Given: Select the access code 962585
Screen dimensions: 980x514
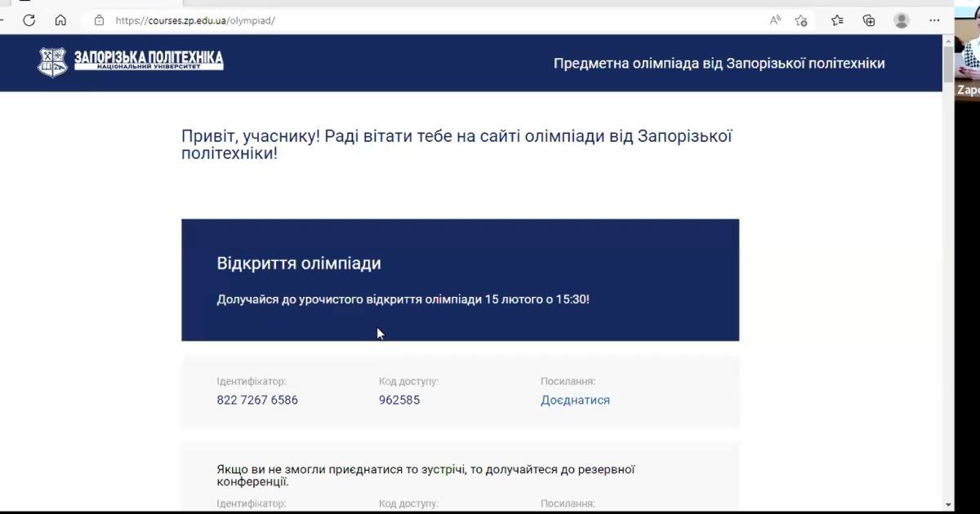Looking at the screenshot, I should click(x=399, y=400).
